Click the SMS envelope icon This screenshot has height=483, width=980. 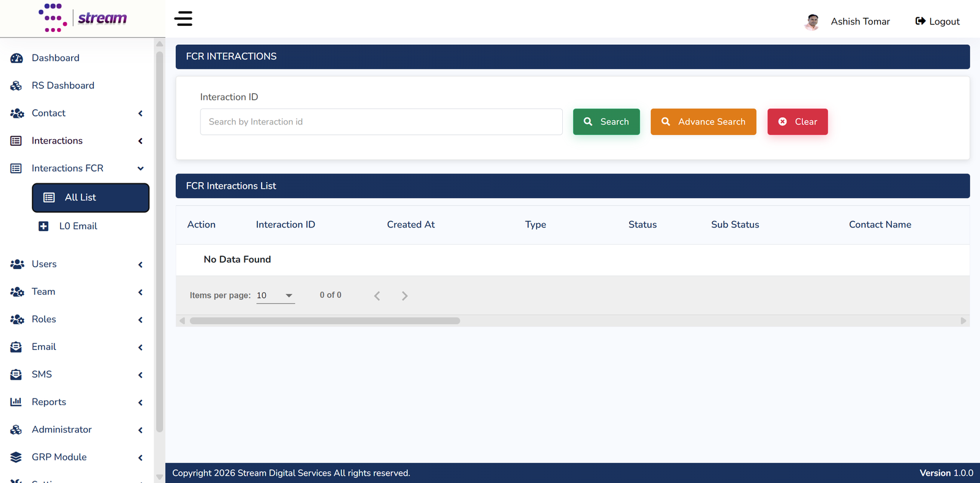pos(16,375)
